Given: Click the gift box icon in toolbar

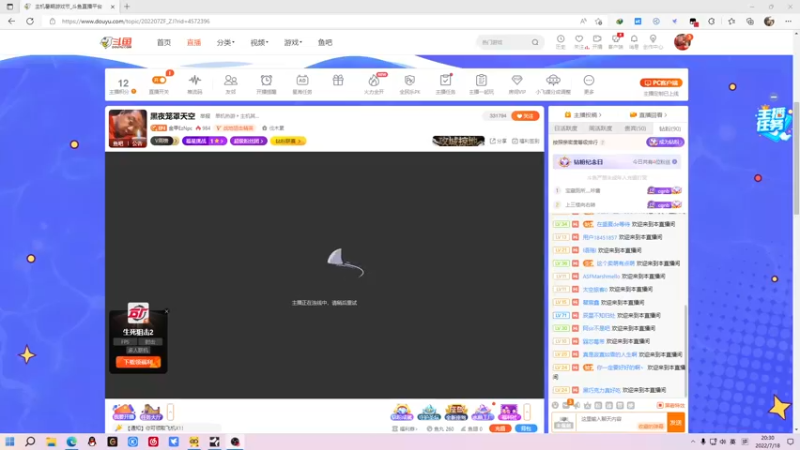Looking at the screenshot, I should 338,80.
